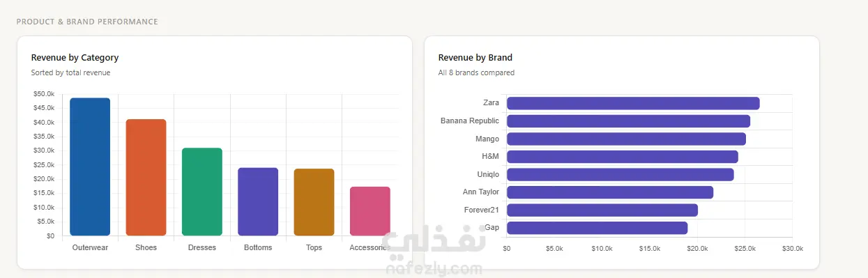Screen dimensions: 868x278
Task: Select the orange Shoes bar
Action: coord(146,177)
